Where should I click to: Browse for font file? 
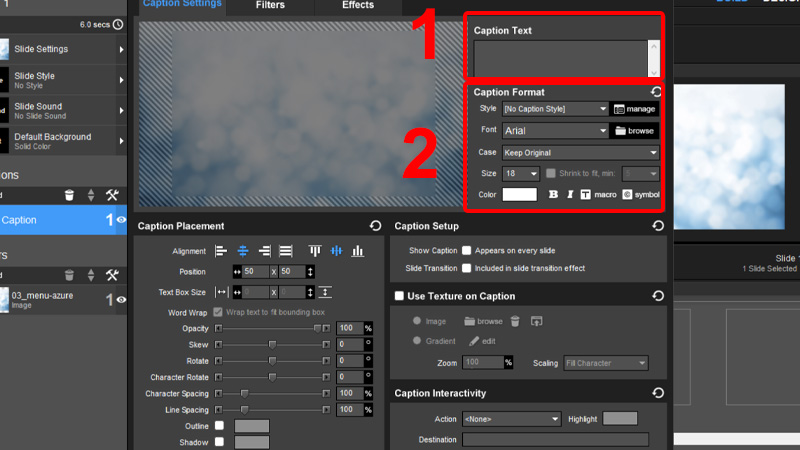pos(635,131)
